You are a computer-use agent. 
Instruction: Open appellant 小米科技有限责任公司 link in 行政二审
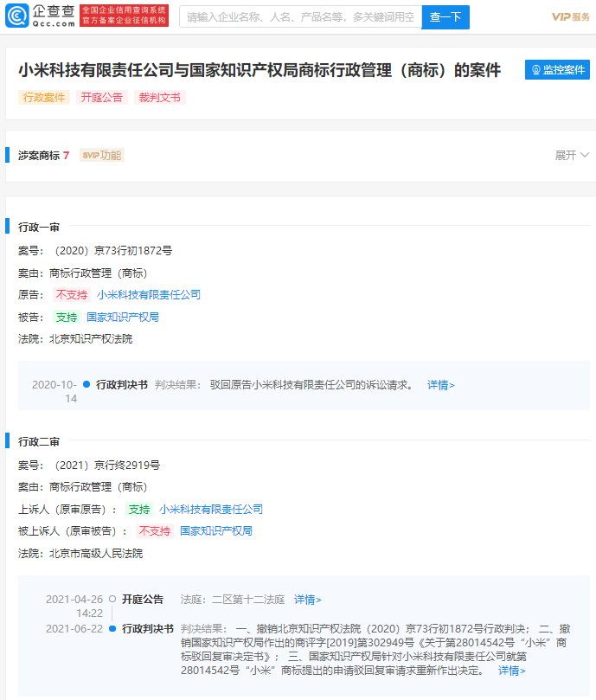(x=211, y=510)
